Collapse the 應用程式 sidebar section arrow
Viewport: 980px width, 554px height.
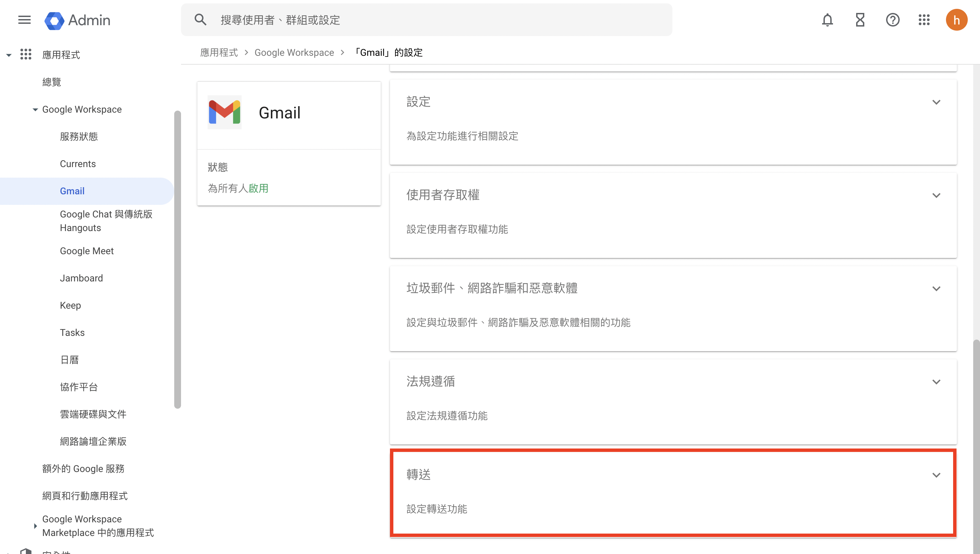9,55
